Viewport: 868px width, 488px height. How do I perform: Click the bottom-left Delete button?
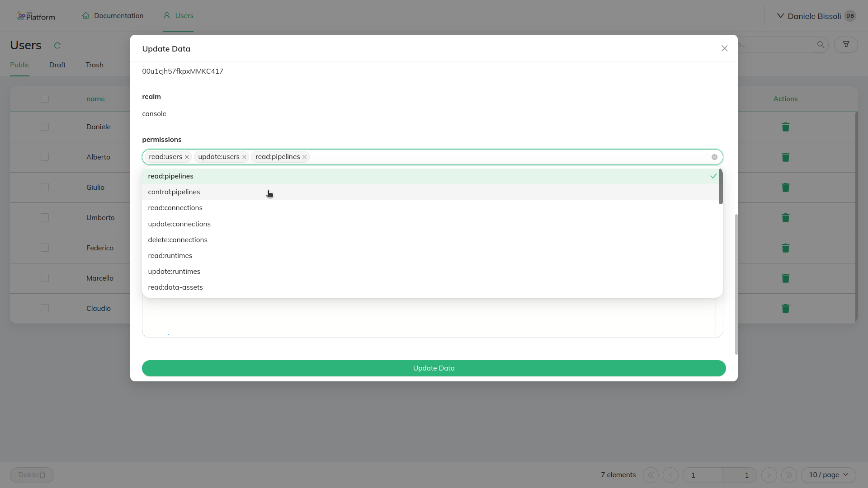pyautogui.click(x=32, y=474)
